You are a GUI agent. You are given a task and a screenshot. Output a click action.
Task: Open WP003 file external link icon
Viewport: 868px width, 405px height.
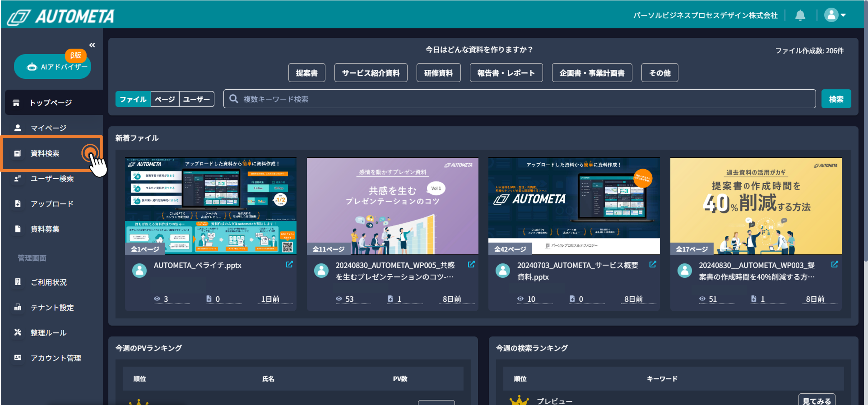click(835, 265)
